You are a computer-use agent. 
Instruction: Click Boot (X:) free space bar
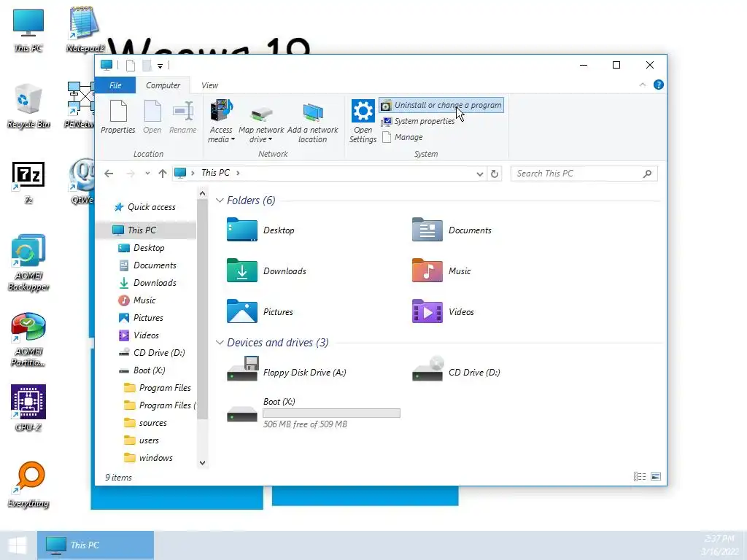pos(332,413)
